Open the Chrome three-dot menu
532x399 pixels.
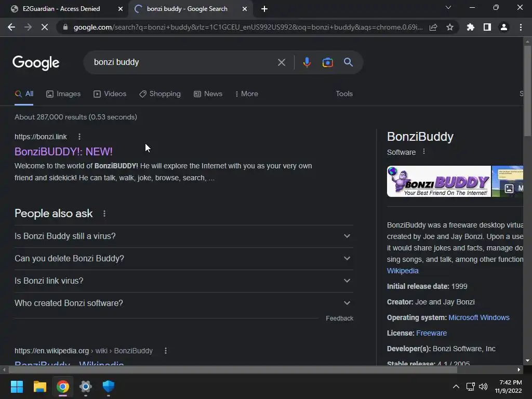[x=521, y=27]
